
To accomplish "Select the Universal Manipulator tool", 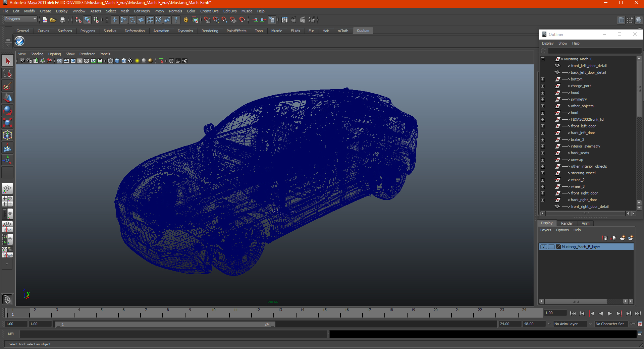I will point(7,135).
